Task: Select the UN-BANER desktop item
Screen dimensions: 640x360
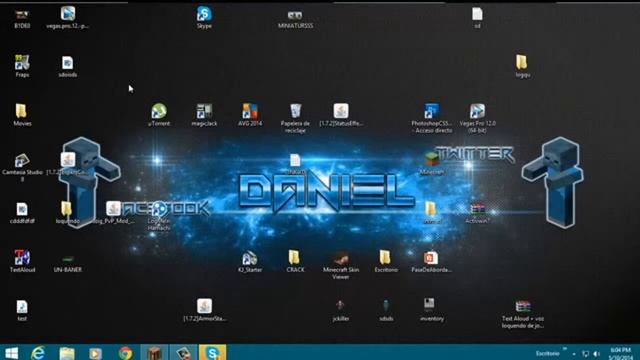Action: 68,260
